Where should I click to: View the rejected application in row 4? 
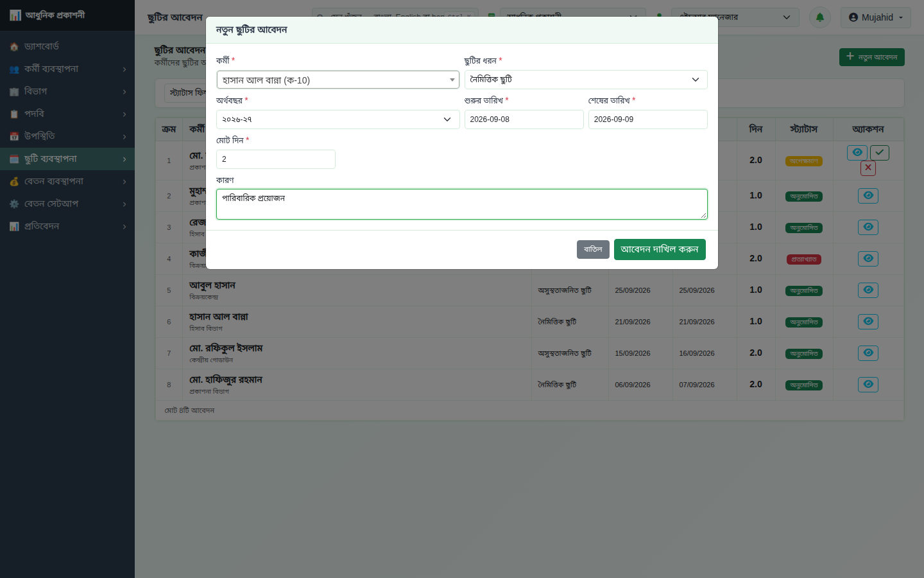point(868,259)
